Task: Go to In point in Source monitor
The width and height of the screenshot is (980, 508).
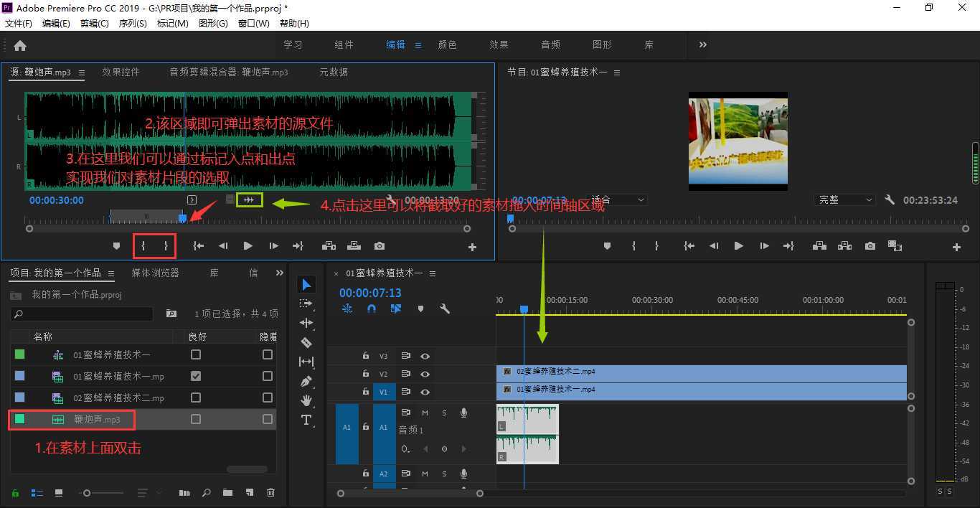Action: pyautogui.click(x=199, y=246)
